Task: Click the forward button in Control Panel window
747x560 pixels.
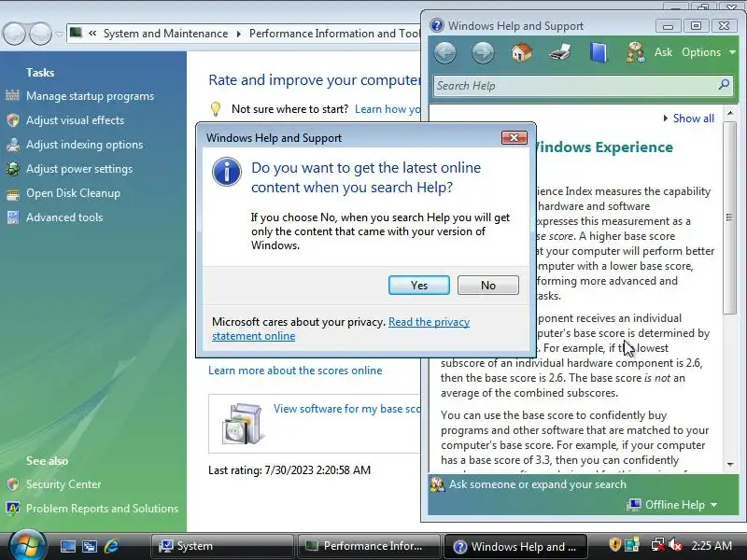Action: click(40, 34)
